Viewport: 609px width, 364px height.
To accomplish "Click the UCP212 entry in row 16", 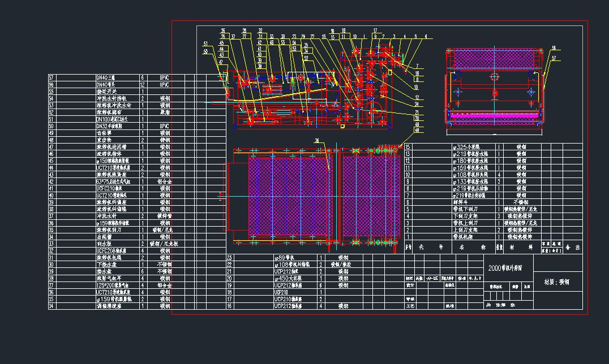I will pyautogui.click(x=289, y=306).
